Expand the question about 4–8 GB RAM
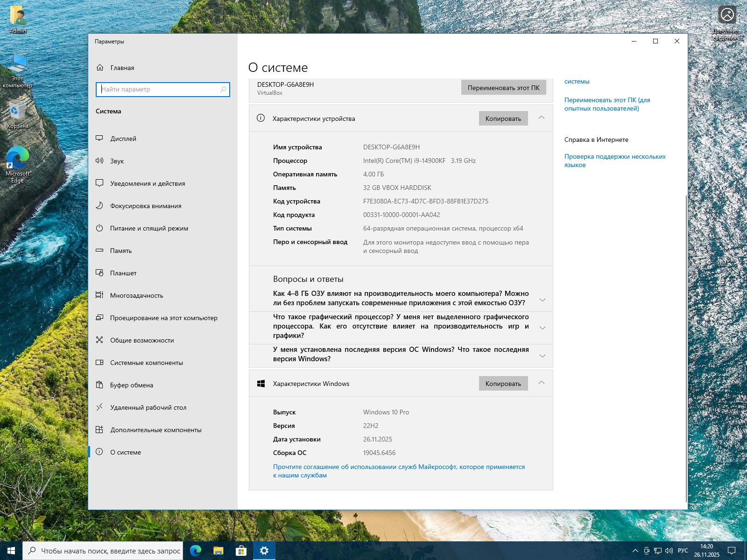 542,300
